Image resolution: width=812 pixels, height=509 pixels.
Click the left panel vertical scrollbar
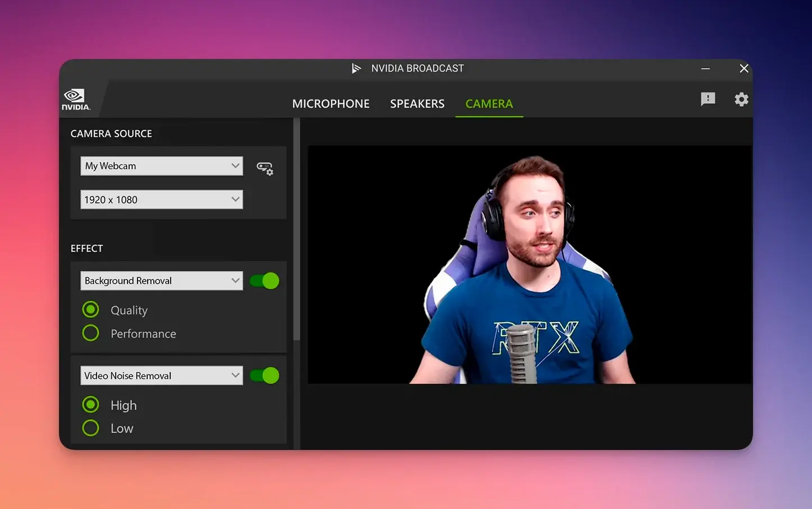tap(296, 230)
